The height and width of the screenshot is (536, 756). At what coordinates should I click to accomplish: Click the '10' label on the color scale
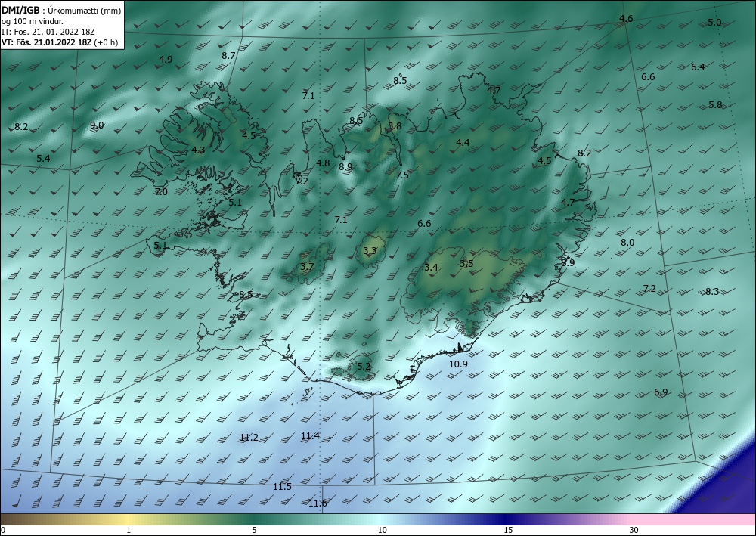(382, 531)
